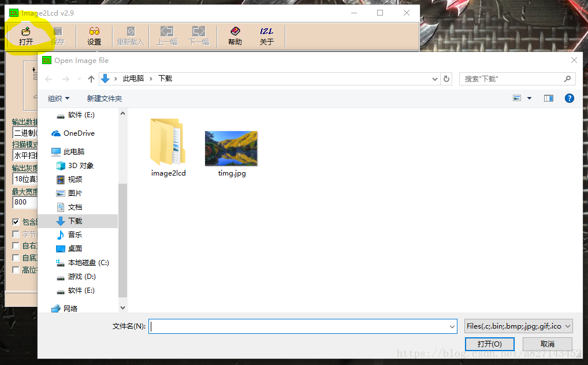Screen dimensions: 588x365
Task: Open the 二进制 output data type dropdown
Action: [x=25, y=133]
